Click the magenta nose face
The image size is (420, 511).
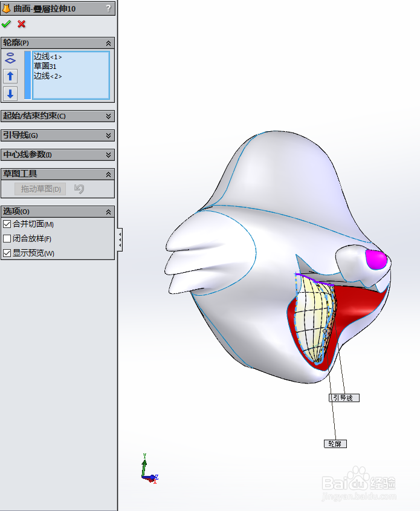376,259
